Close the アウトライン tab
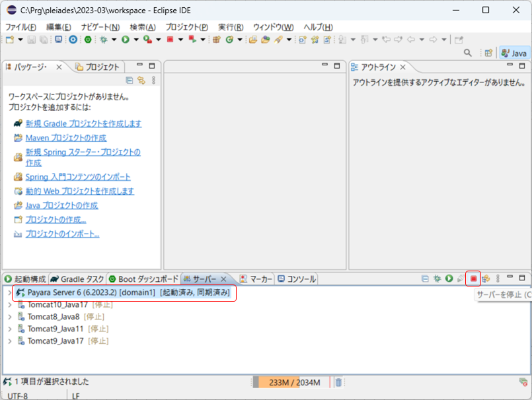Viewport: 532px width, 400px height. [x=402, y=67]
